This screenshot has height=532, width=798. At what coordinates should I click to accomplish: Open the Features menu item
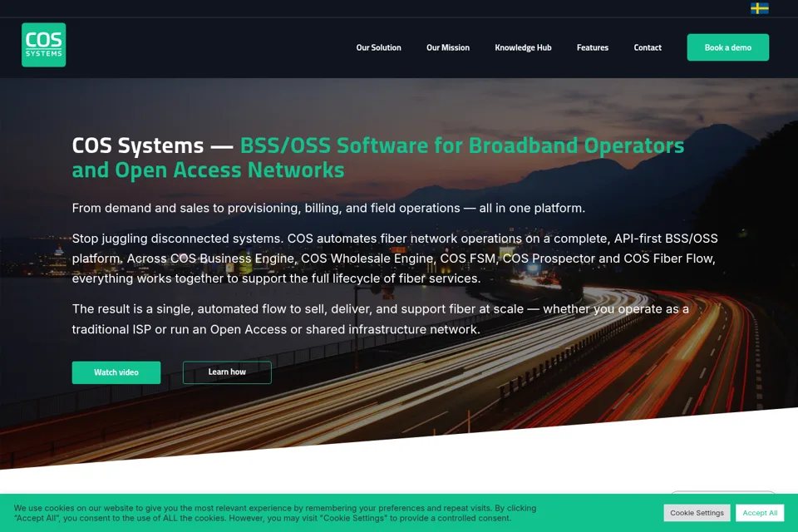[x=593, y=47]
